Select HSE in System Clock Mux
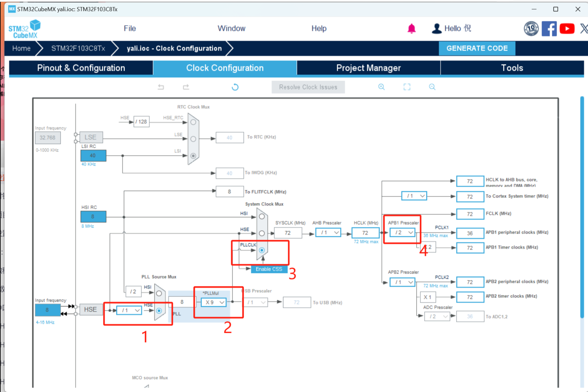 (x=262, y=233)
